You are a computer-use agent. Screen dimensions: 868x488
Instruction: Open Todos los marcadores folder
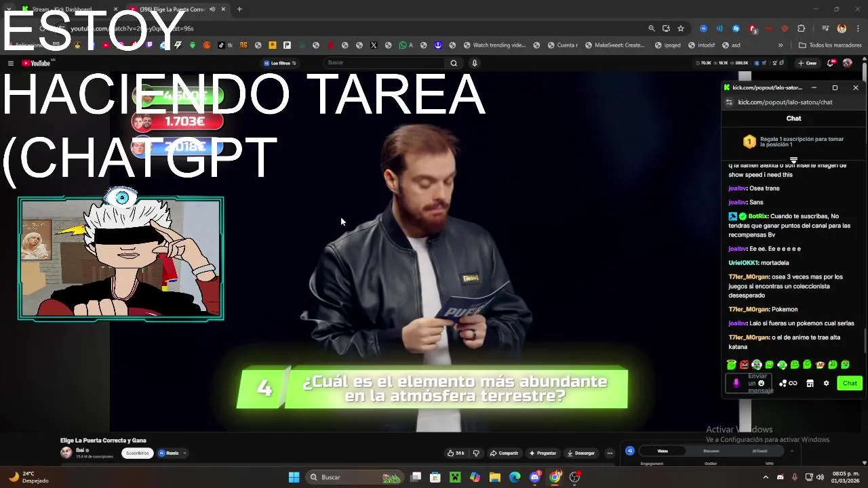tap(831, 45)
